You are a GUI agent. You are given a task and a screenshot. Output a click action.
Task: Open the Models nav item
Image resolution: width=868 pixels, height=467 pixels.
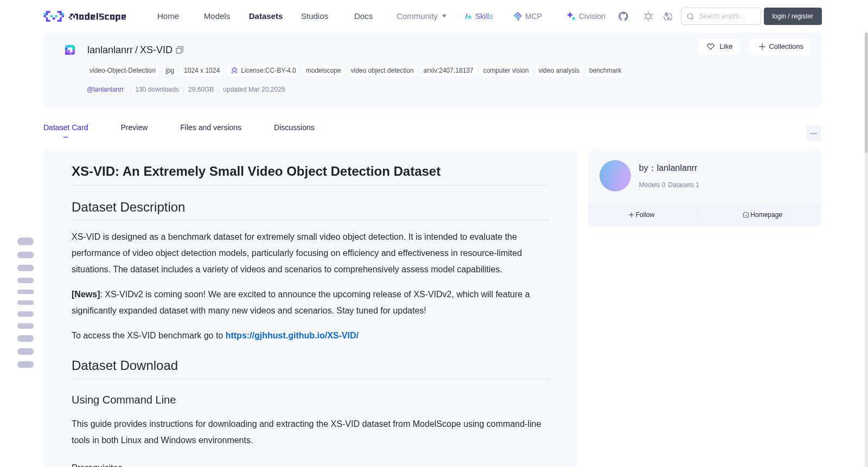[x=217, y=16]
